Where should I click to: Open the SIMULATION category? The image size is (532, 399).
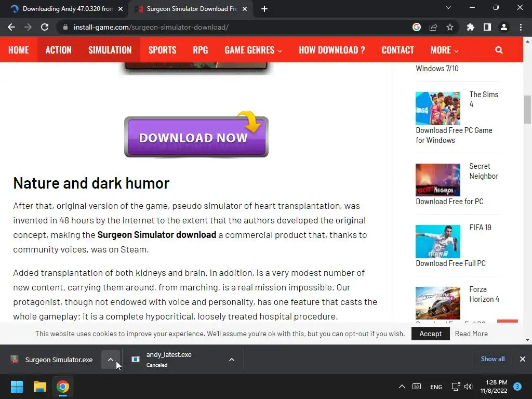coord(110,50)
